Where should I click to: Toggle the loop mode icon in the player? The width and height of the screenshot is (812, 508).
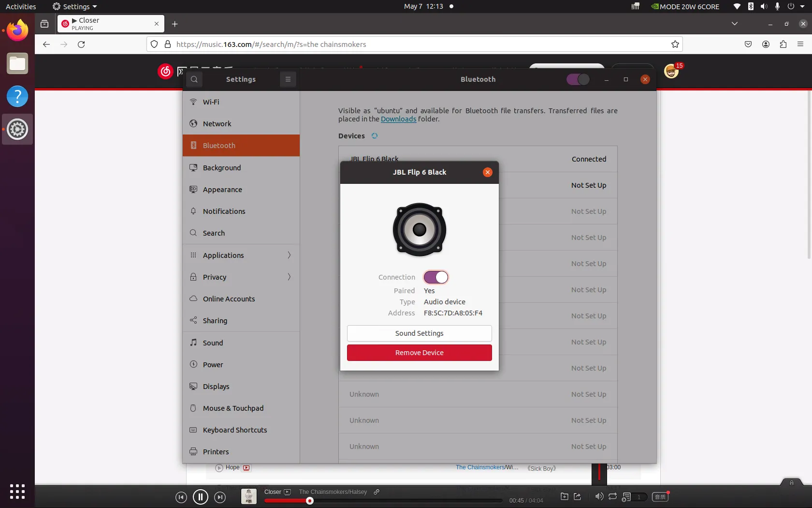(612, 496)
